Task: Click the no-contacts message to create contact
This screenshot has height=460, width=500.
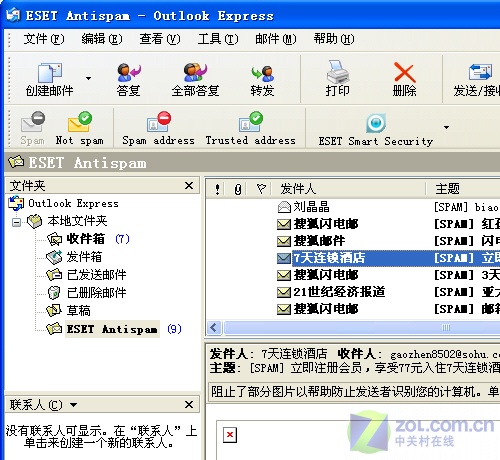Action: (x=101, y=437)
